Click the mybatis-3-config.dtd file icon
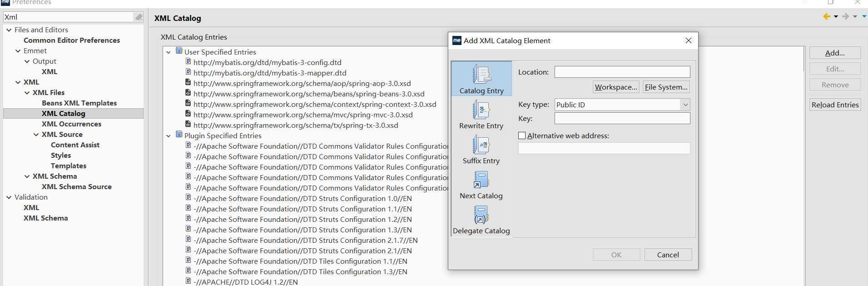This screenshot has height=286, width=868. pyautogui.click(x=188, y=61)
